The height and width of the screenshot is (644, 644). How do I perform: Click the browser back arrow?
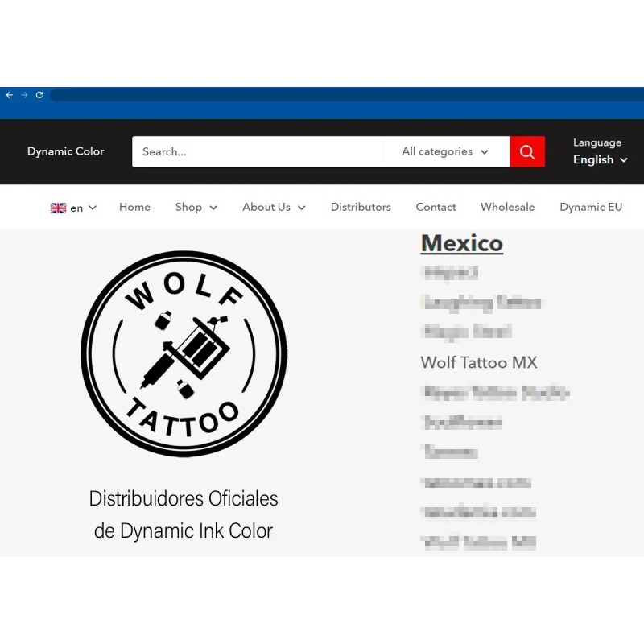(x=10, y=95)
